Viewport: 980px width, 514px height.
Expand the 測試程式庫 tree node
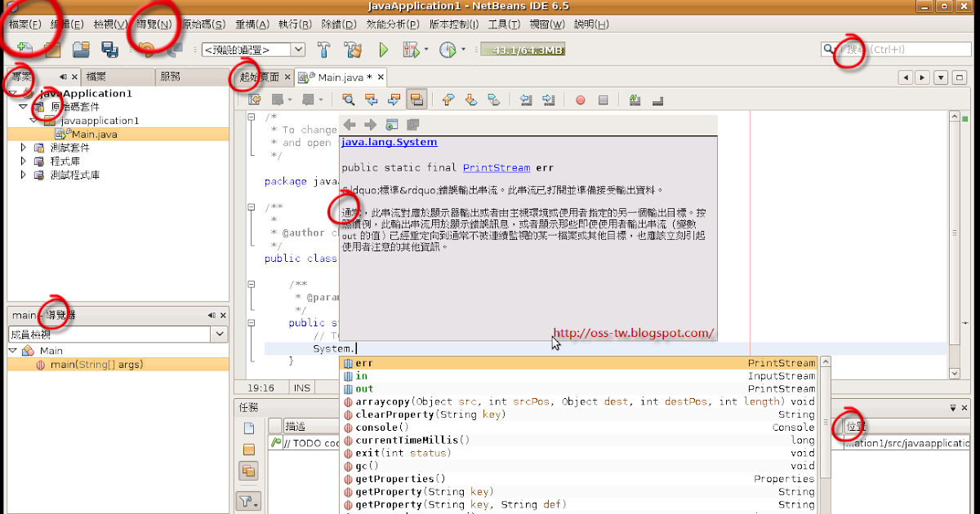(x=24, y=175)
